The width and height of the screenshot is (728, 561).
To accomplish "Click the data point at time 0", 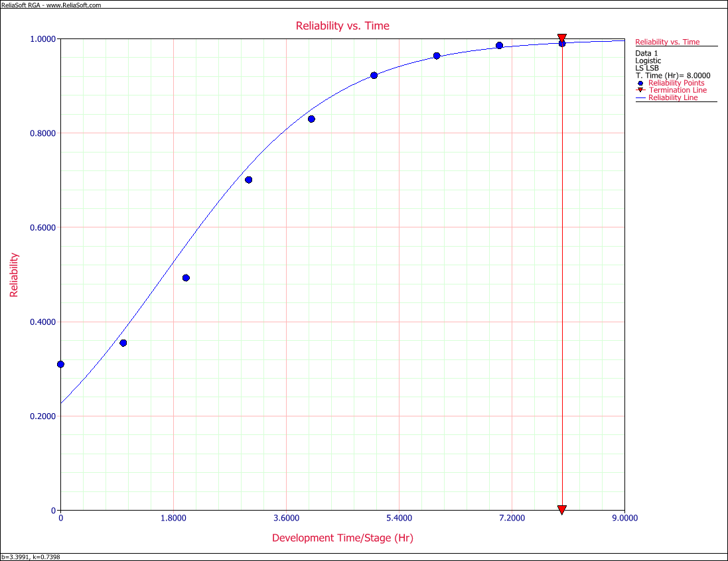I will coord(60,364).
